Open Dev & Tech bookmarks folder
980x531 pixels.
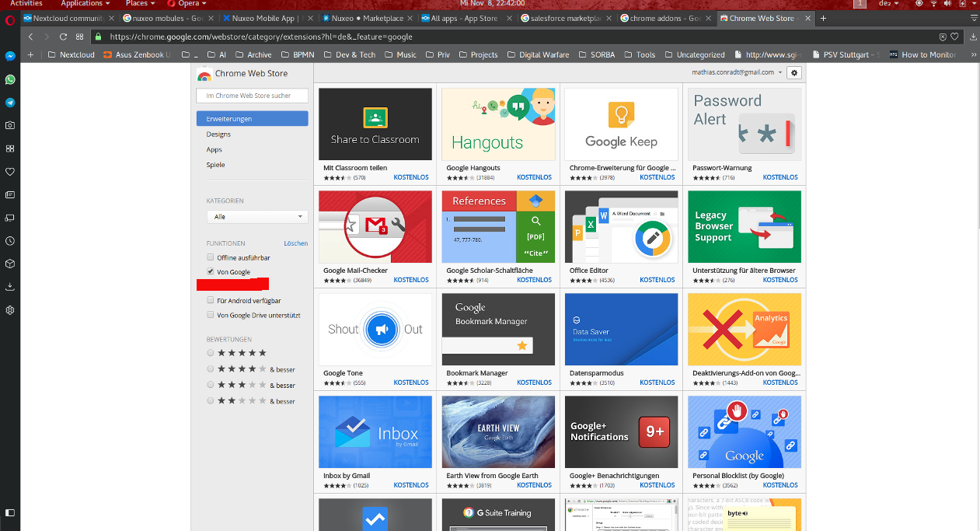click(350, 55)
